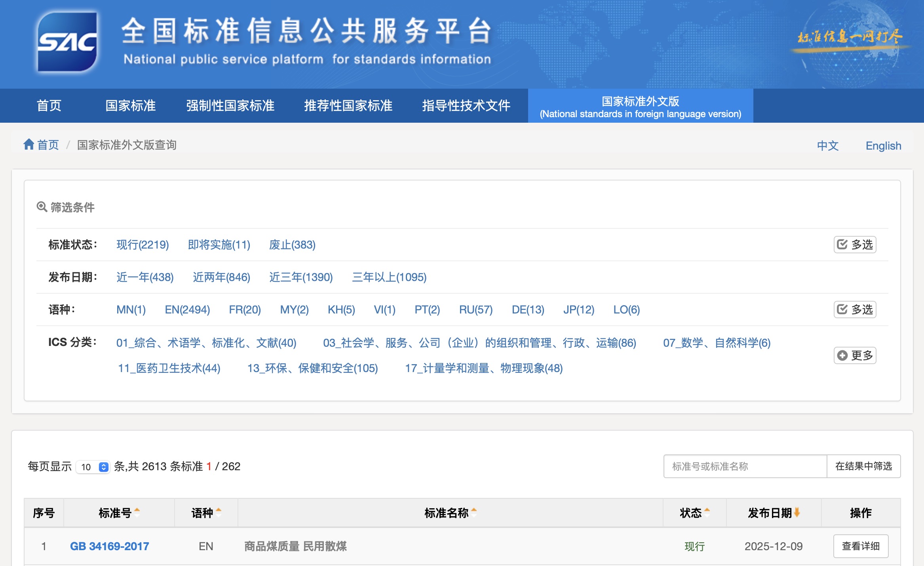This screenshot has width=924, height=566.
Task: Filter by 近一年(438) publication date
Action: pyautogui.click(x=145, y=277)
